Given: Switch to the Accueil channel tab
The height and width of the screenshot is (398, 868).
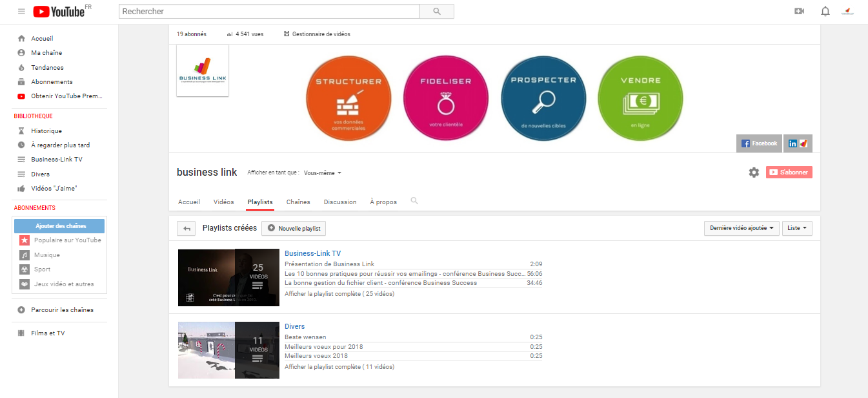Looking at the screenshot, I should coord(189,202).
